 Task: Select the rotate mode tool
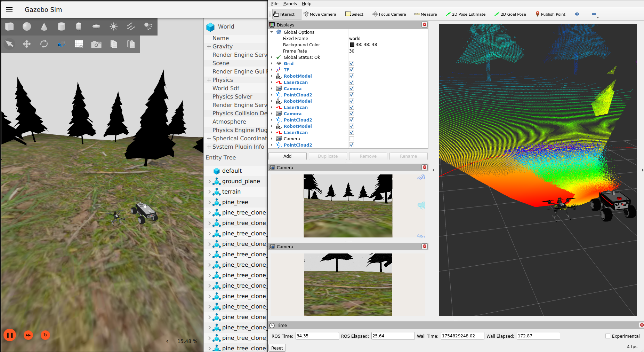tap(44, 44)
